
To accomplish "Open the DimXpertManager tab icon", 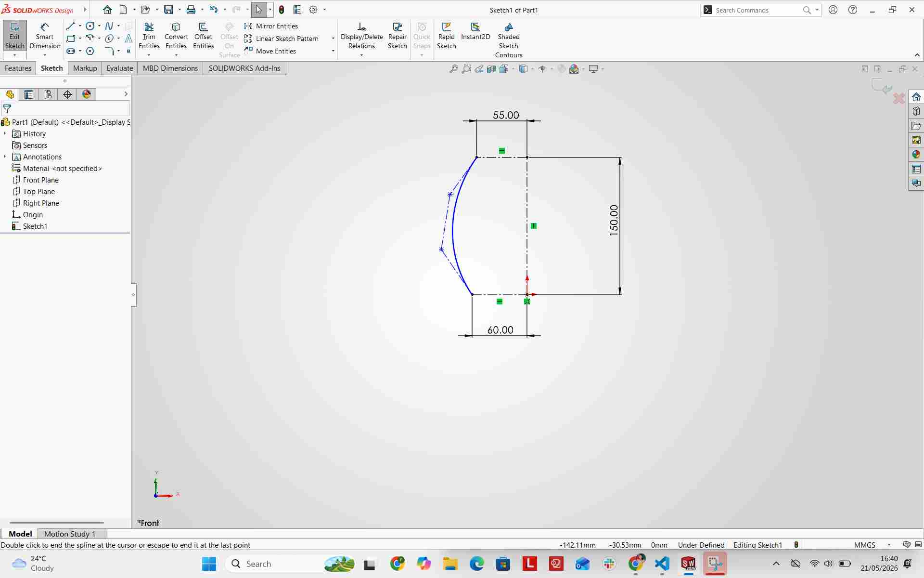I will point(67,94).
